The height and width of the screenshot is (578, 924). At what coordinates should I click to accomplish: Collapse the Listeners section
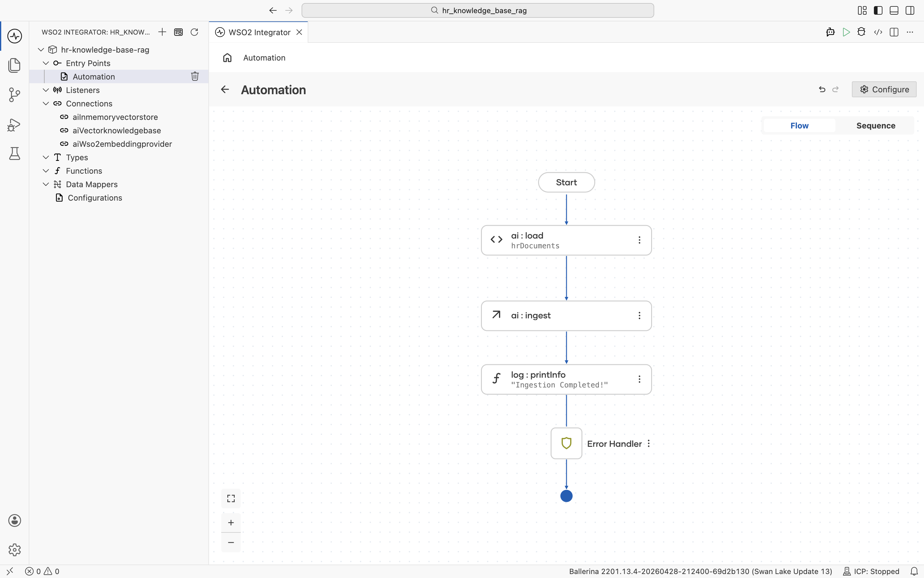click(46, 90)
